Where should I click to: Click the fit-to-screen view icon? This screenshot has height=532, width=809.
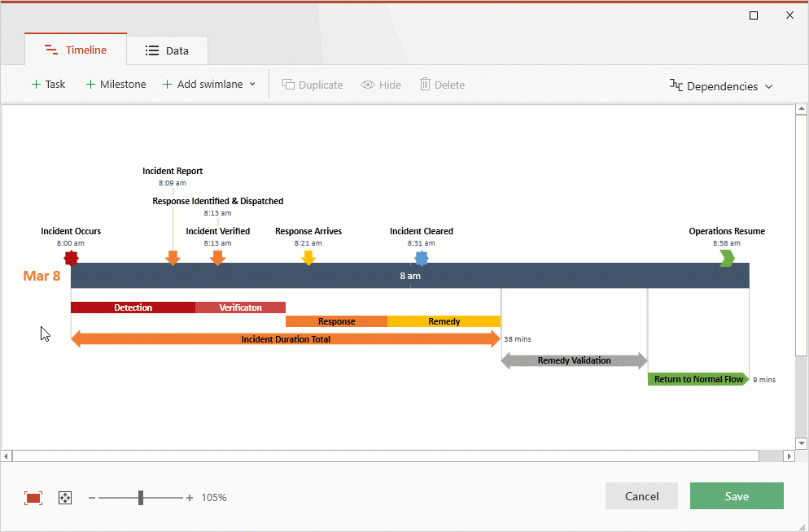pyautogui.click(x=33, y=498)
